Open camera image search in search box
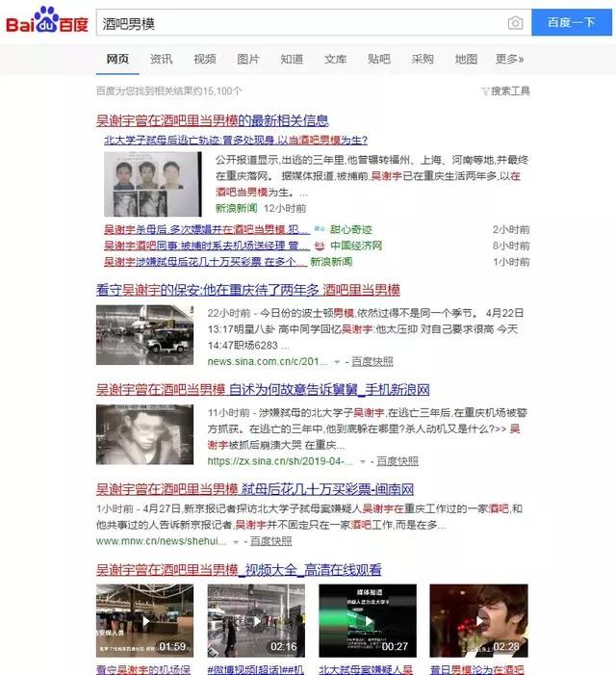 [x=515, y=23]
